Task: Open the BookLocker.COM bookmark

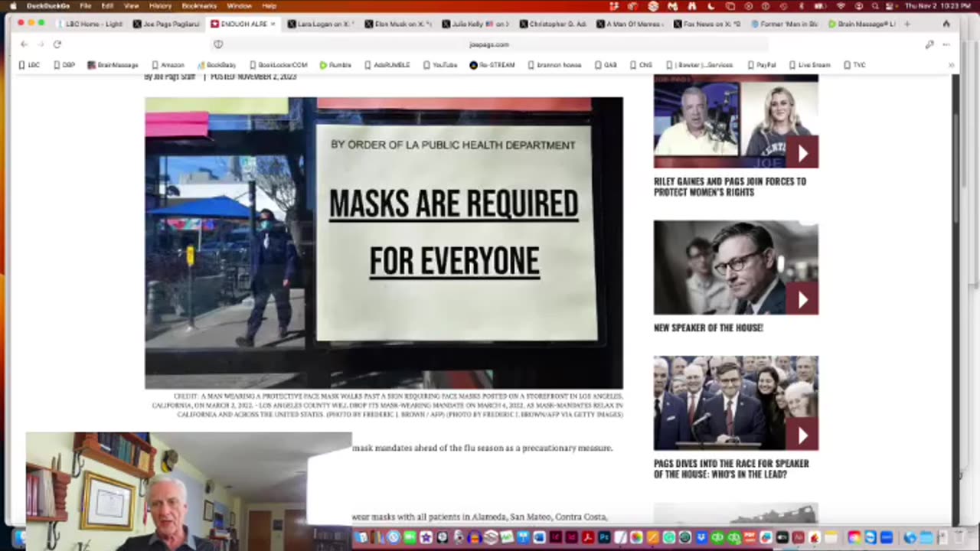Action: [x=278, y=65]
